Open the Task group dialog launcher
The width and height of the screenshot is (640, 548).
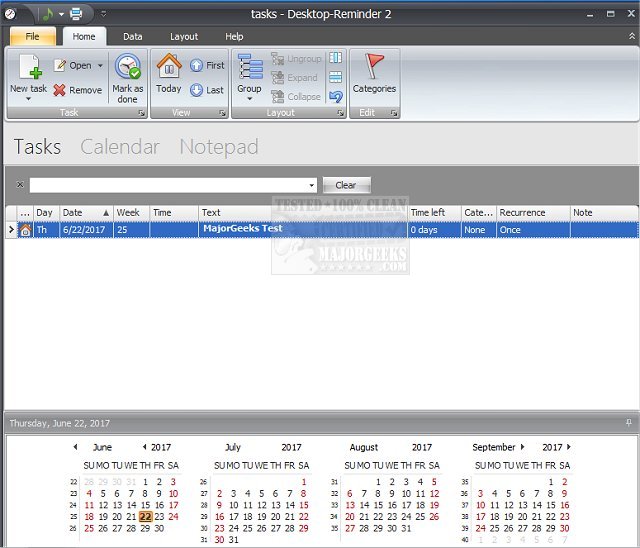141,113
